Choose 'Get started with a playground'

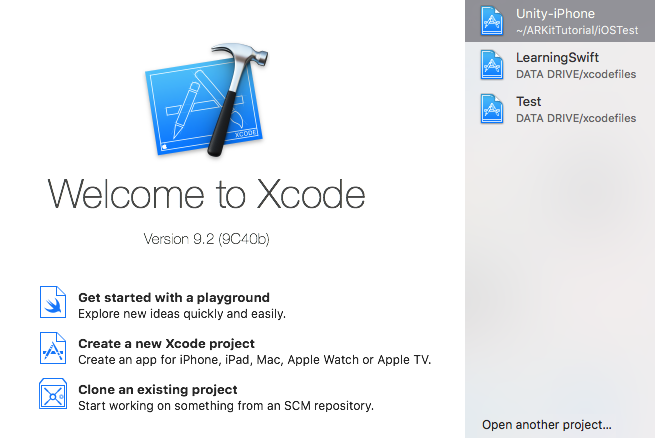174,297
